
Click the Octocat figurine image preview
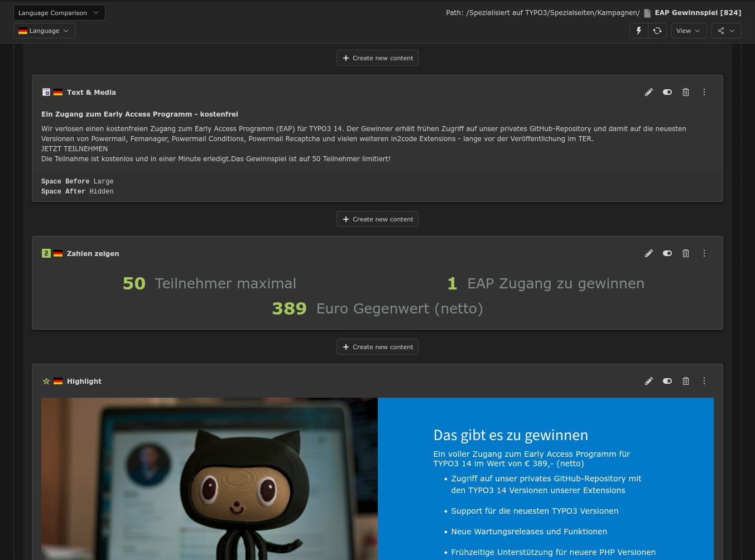209,479
